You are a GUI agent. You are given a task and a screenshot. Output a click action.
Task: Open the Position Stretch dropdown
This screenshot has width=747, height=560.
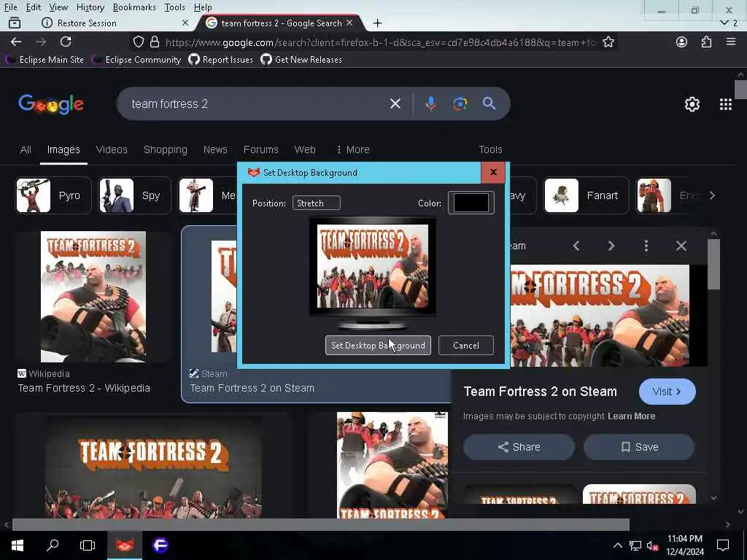pyautogui.click(x=317, y=203)
